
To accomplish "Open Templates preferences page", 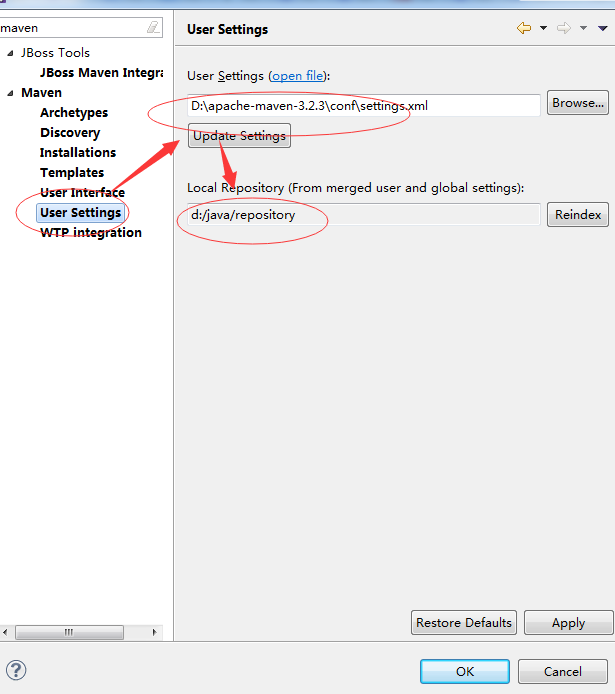I will click(72, 173).
